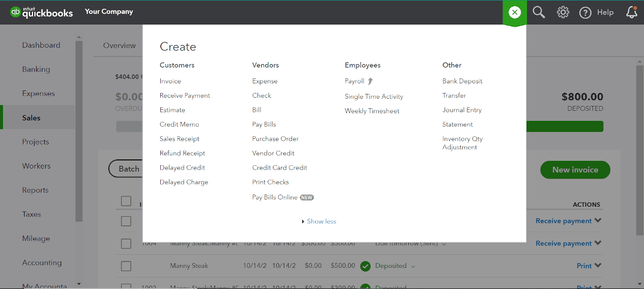The height and width of the screenshot is (289, 644).
Task: Choose Refund Receipt under Customers
Action: 182,154
